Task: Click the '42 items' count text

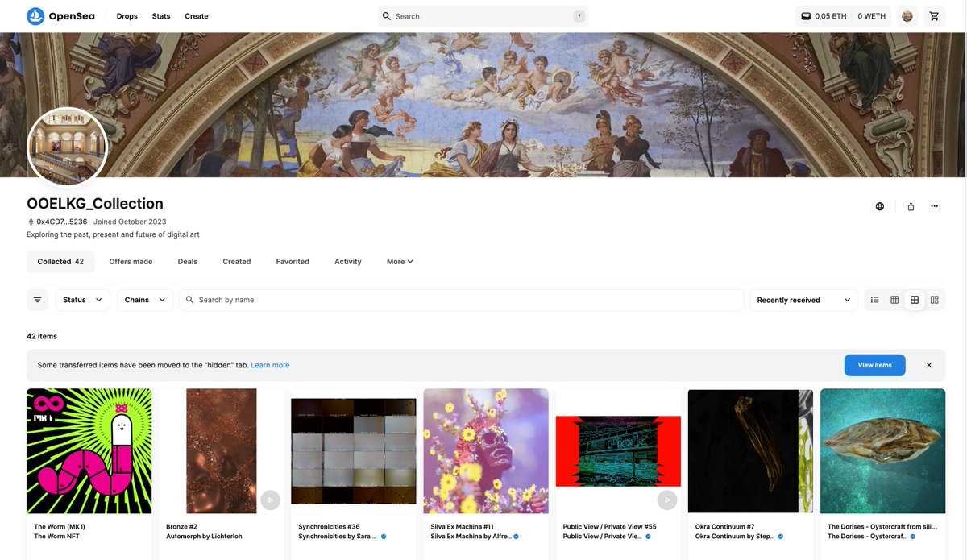Action: tap(42, 336)
